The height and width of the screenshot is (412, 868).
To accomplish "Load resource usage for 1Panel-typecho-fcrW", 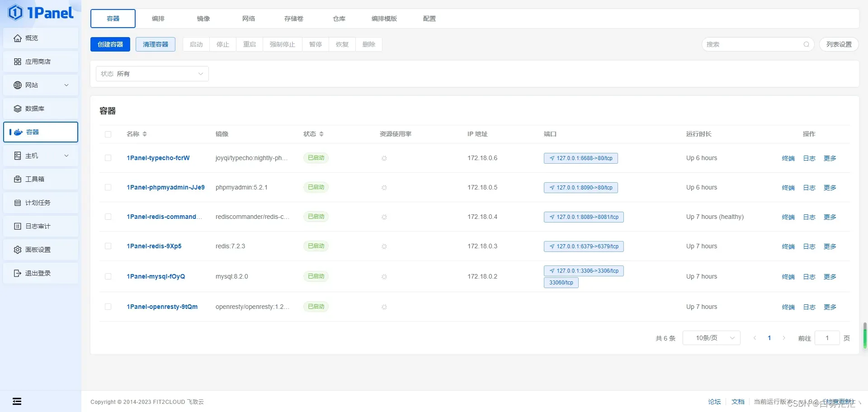I will coord(384,158).
